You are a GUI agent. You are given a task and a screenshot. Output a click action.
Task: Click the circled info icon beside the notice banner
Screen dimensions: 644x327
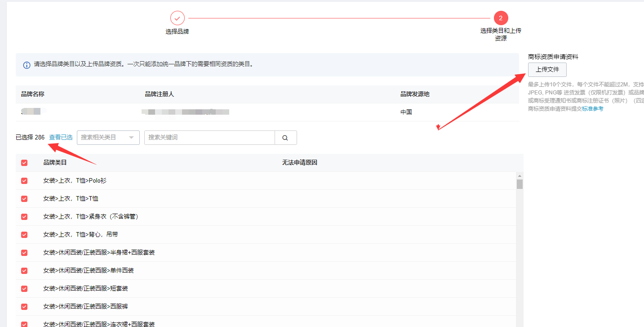(x=26, y=65)
